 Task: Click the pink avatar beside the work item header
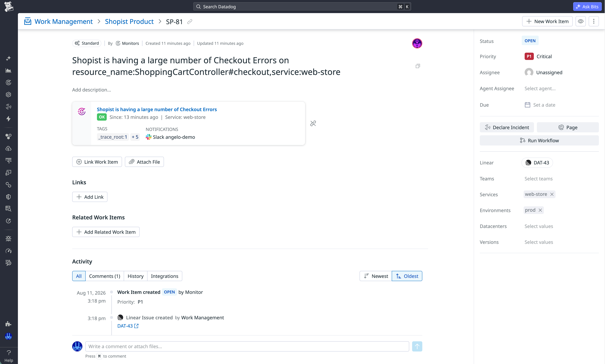(x=417, y=43)
